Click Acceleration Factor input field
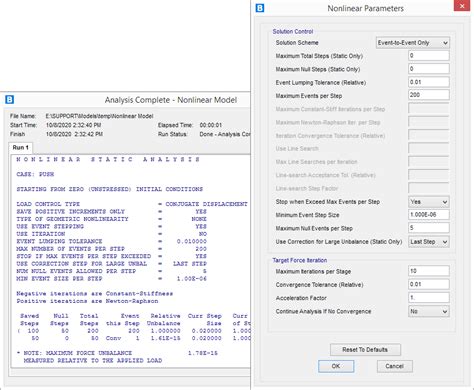 [x=429, y=298]
